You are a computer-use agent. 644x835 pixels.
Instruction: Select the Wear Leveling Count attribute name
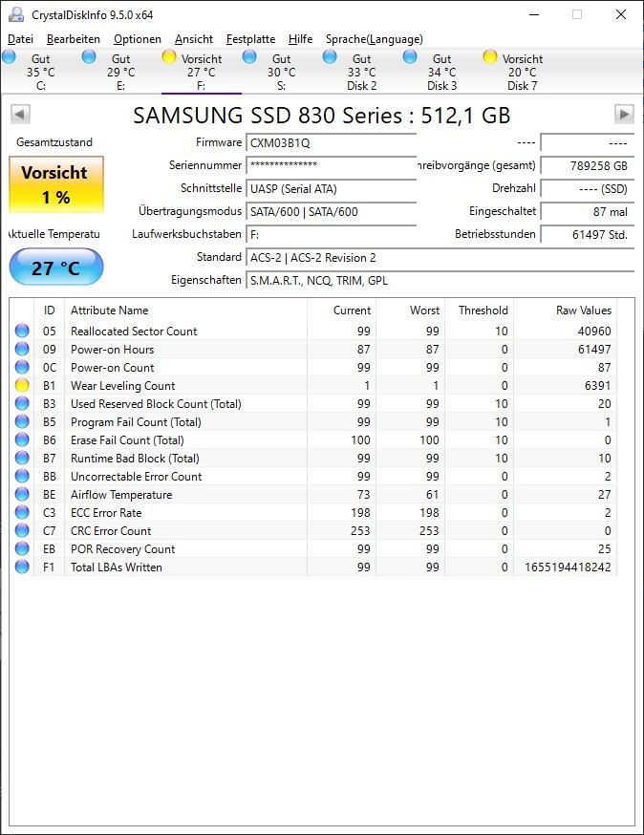coord(123,386)
